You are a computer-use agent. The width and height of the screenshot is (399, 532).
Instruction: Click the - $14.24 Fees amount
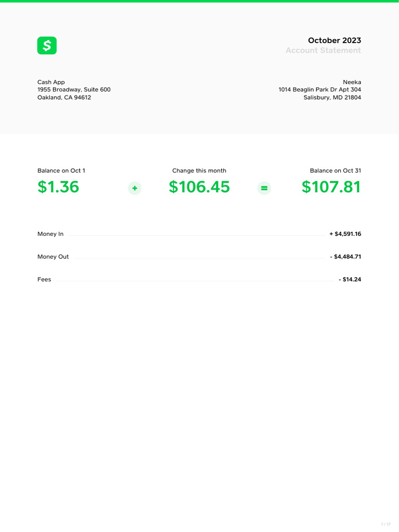350,280
